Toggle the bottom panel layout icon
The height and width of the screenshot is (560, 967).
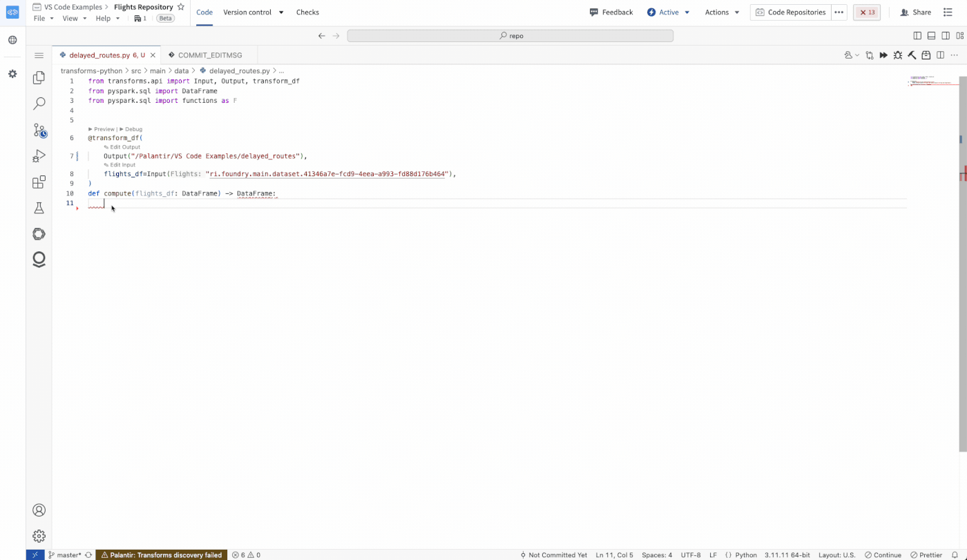pyautogui.click(x=931, y=36)
